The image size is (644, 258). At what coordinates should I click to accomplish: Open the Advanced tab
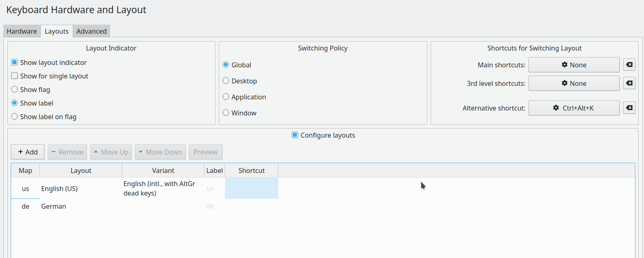pos(91,31)
